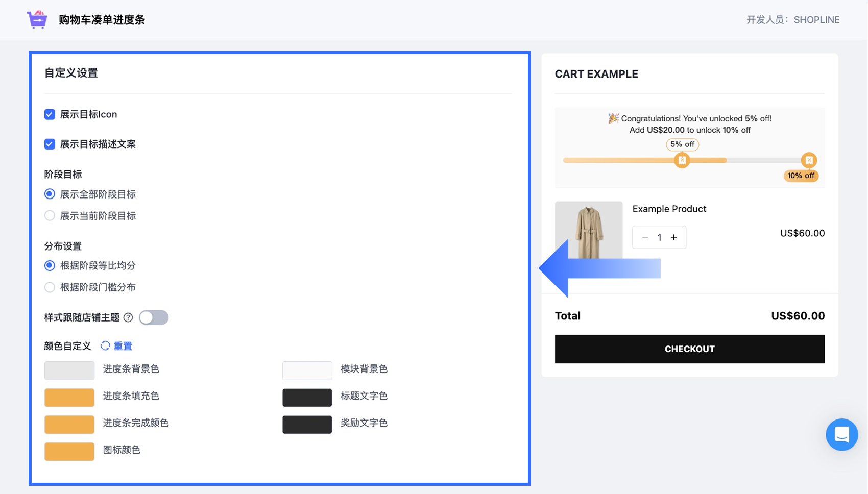This screenshot has height=494, width=868.
Task: Open the 进度条背景色 color swatch
Action: [x=69, y=370]
